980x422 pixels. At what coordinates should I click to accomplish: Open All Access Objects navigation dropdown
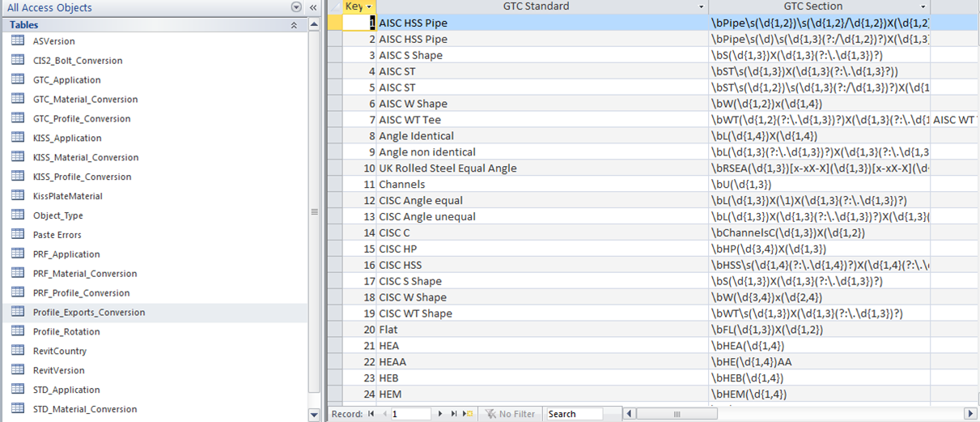[x=296, y=7]
